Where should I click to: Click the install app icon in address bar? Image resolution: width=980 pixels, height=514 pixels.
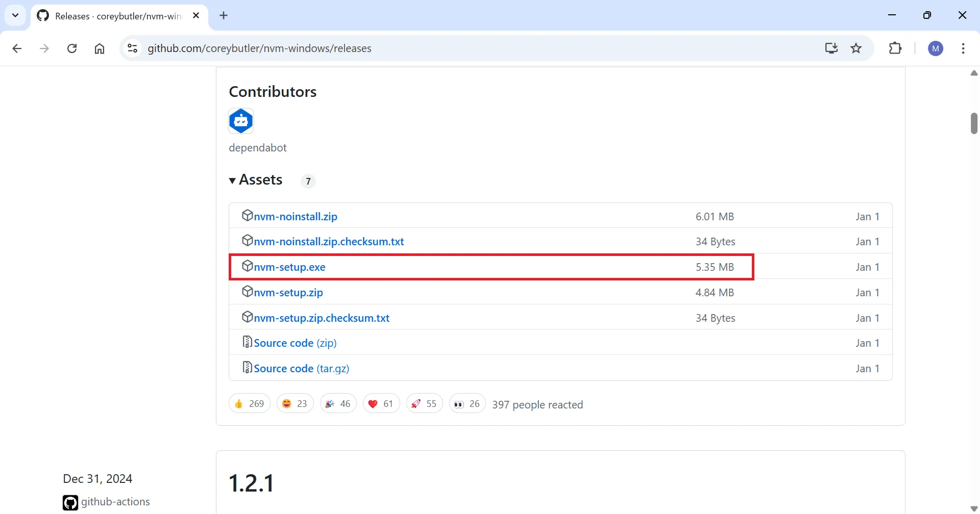coord(831,48)
